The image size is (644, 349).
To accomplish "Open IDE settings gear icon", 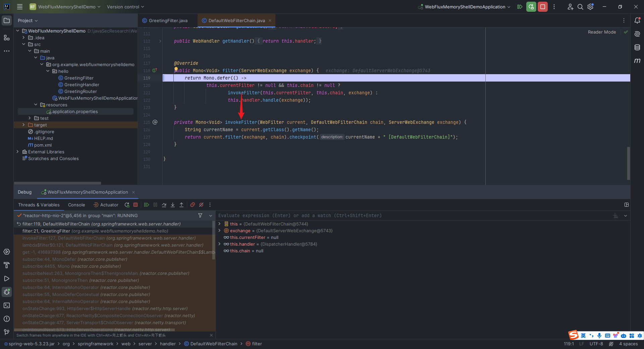I will 591,7.
